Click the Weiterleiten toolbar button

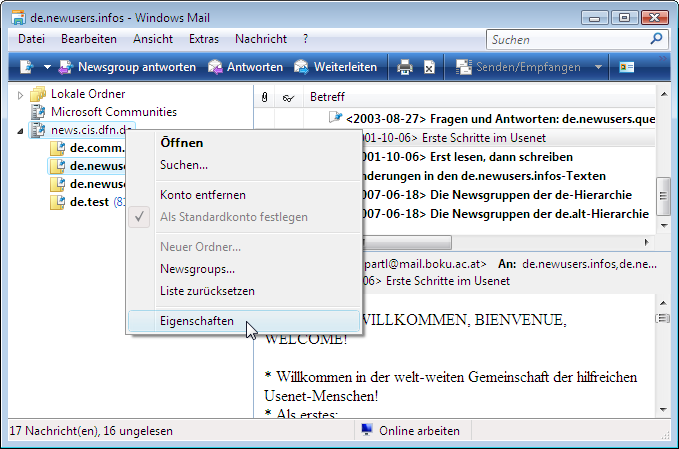336,67
